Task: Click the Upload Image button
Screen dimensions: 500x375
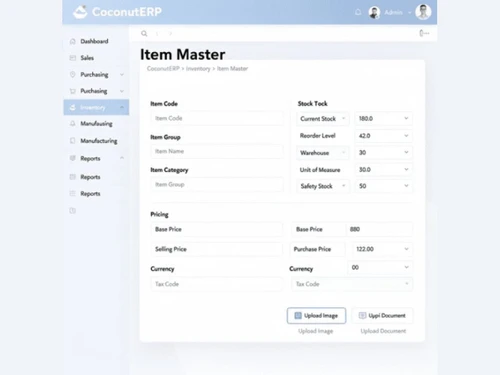Action: click(x=316, y=316)
